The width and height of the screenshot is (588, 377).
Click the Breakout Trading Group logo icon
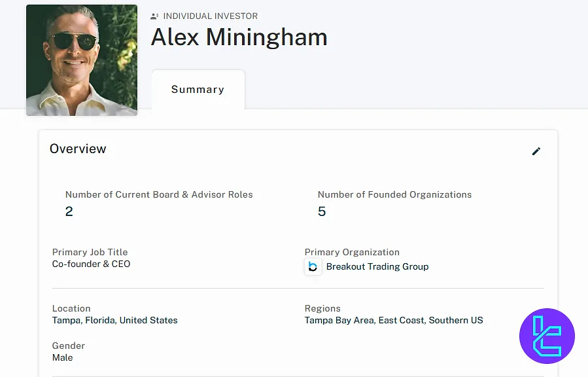click(x=313, y=266)
